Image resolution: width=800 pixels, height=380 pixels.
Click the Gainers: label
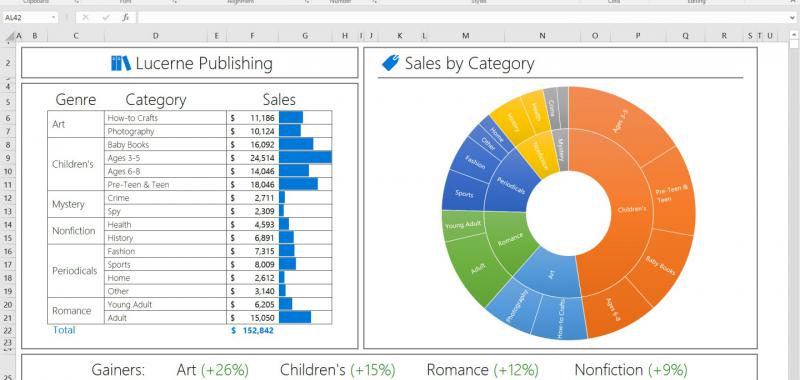coord(118,370)
